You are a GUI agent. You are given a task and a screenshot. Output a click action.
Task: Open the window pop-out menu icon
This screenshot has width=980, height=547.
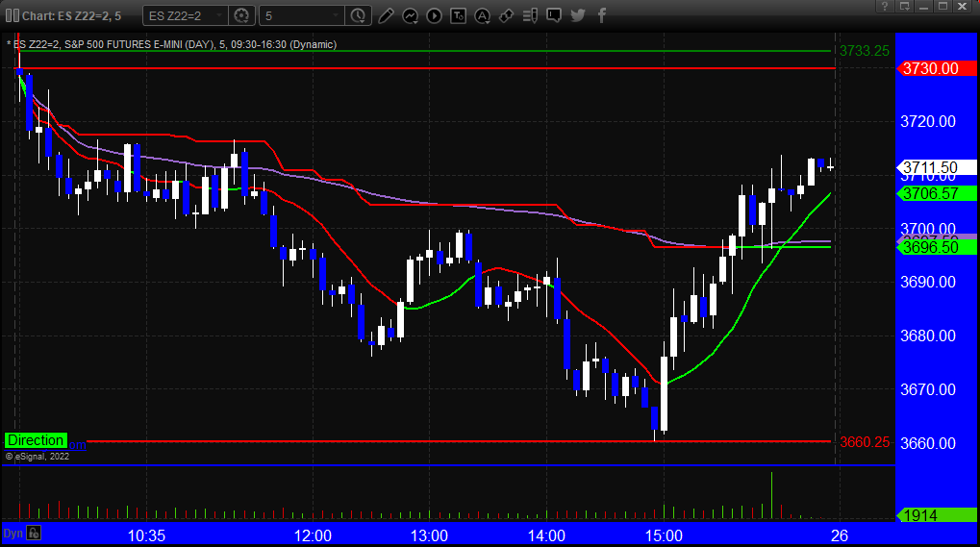(x=904, y=6)
